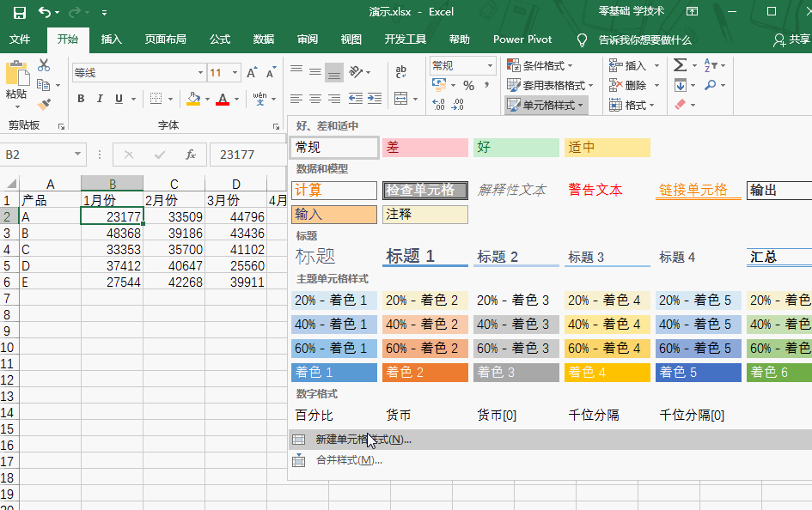Switch to the 公式 tab

[x=220, y=39]
